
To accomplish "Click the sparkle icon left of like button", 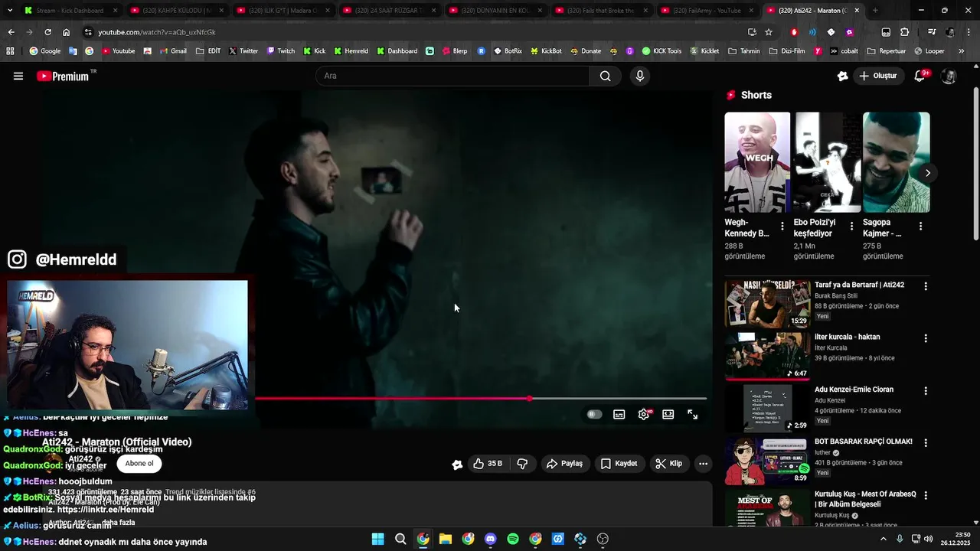I will (x=457, y=464).
